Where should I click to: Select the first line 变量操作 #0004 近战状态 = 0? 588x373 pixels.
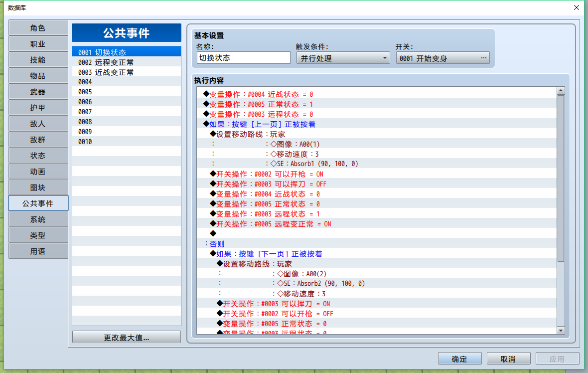pyautogui.click(x=377, y=94)
